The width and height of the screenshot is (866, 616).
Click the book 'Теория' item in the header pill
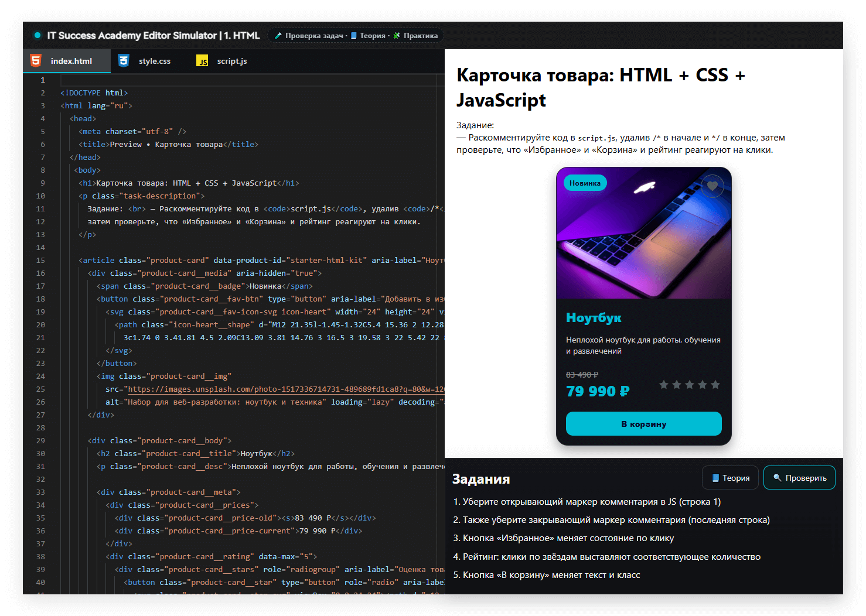[x=369, y=36]
